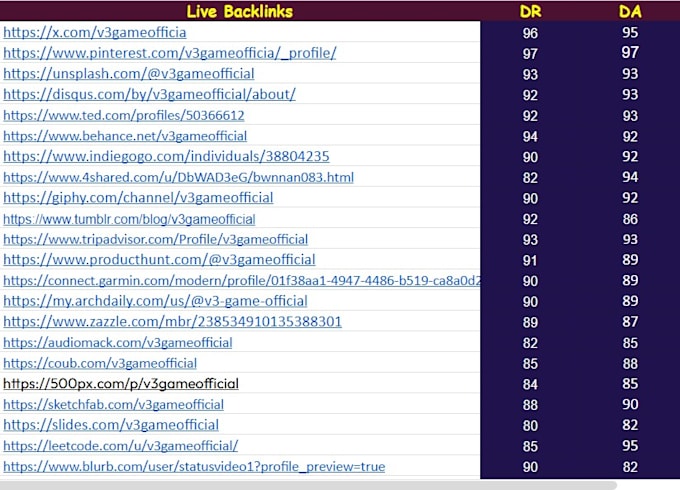The width and height of the screenshot is (680, 490).
Task: Select DR value 82 in 4shared row
Action: [x=530, y=178]
